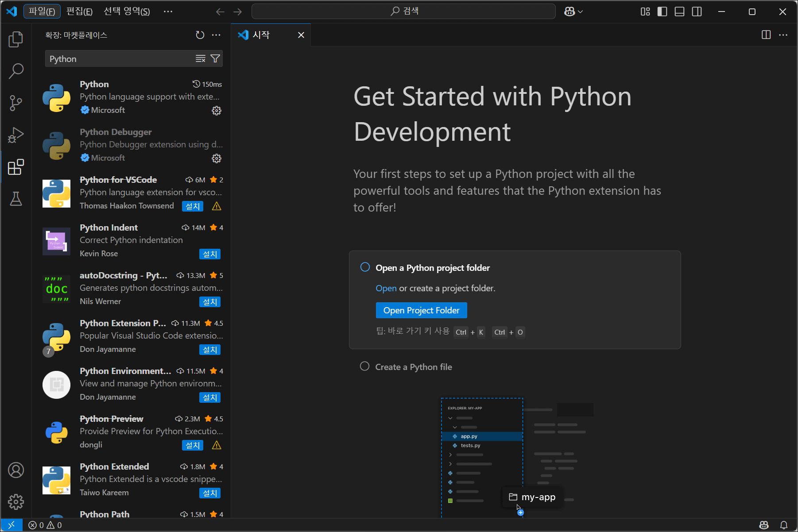Open the 파일(F) menu
Viewport: 798px width, 532px height.
click(x=42, y=12)
